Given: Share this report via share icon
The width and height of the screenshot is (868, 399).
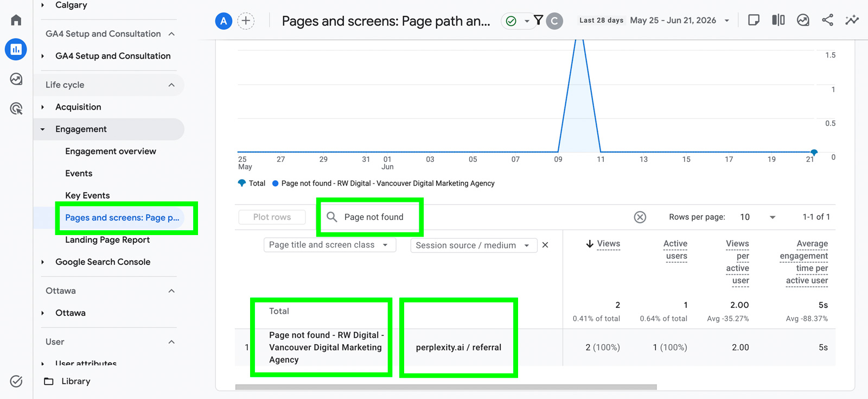Looking at the screenshot, I should coord(827,20).
